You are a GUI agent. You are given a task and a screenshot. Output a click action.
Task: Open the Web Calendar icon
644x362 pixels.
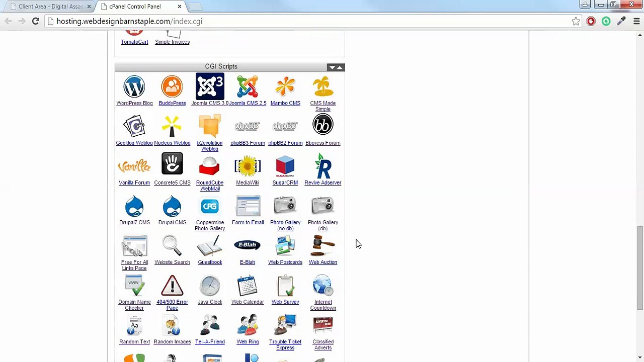pos(248,285)
